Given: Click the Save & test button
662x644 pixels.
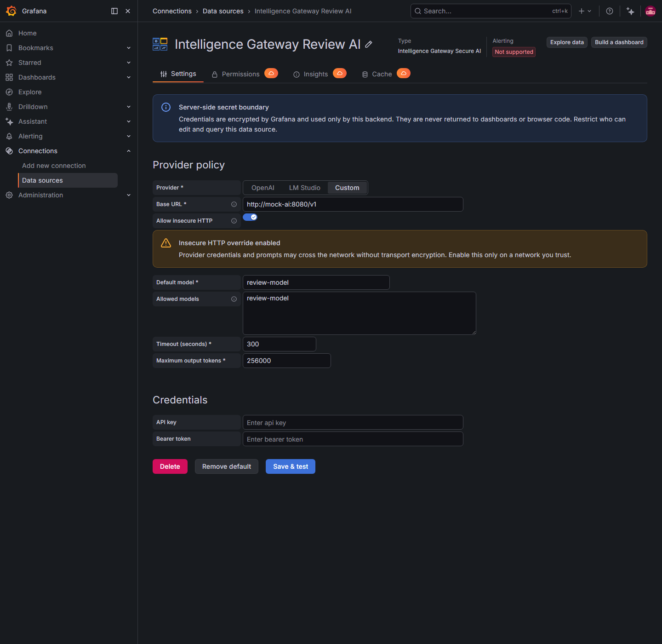Looking at the screenshot, I should click(291, 466).
